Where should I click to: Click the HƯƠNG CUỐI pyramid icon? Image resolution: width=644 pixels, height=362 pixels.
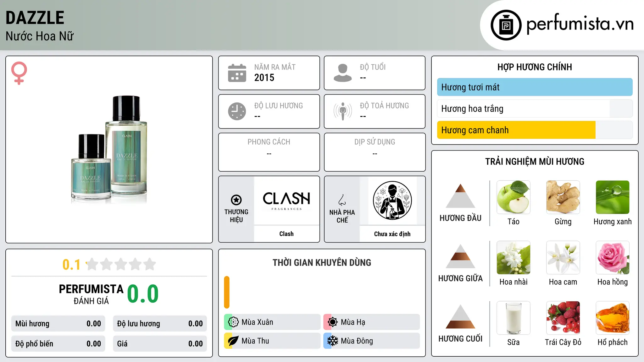pyautogui.click(x=460, y=316)
